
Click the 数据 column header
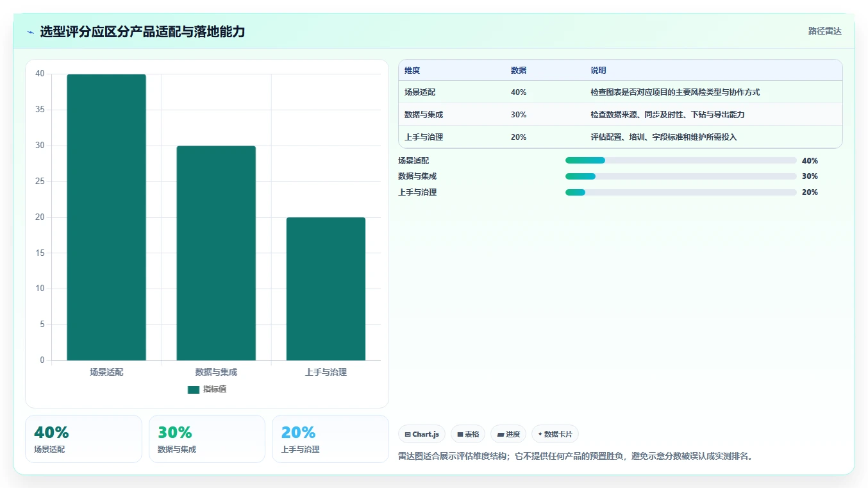[x=519, y=71]
